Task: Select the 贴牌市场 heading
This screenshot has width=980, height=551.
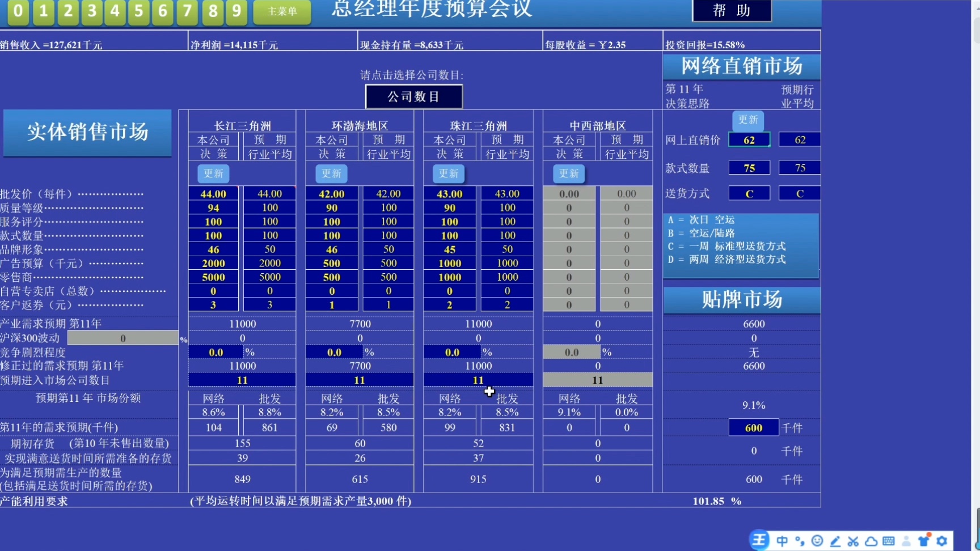Action: tap(741, 299)
